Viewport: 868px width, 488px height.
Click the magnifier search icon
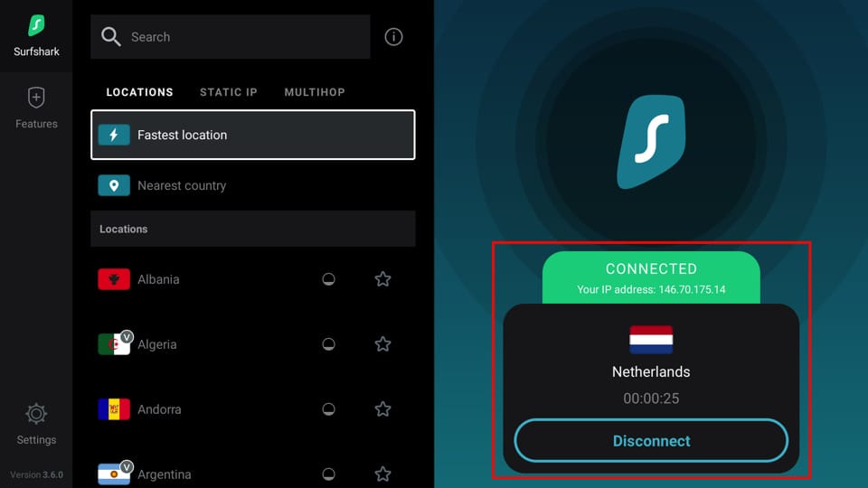110,37
